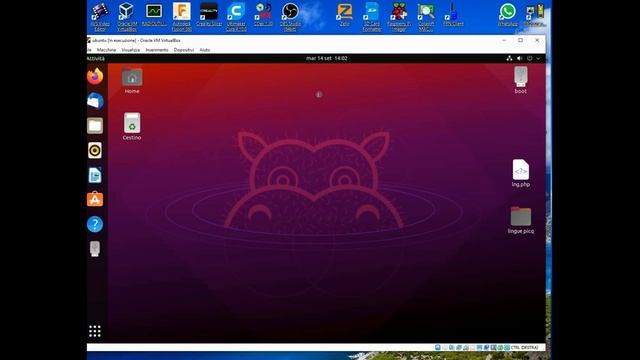
Task: Launch Thunderbird mail in the dock
Action: 95,101
